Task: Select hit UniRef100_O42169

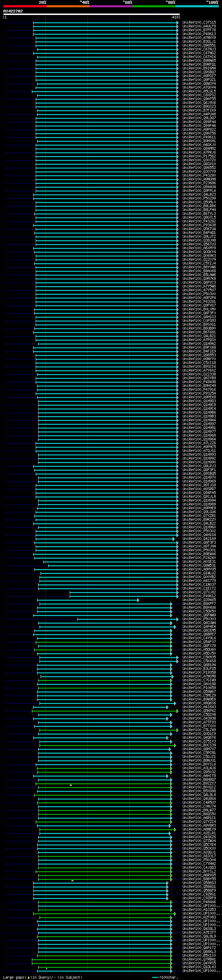Action: (x=199, y=539)
